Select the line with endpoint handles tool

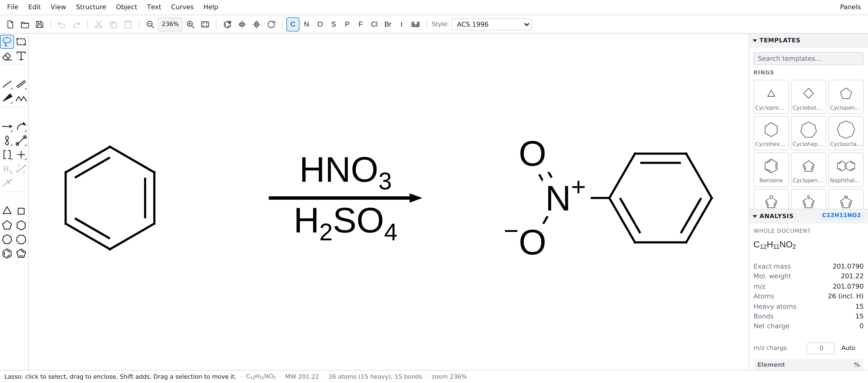[21, 141]
